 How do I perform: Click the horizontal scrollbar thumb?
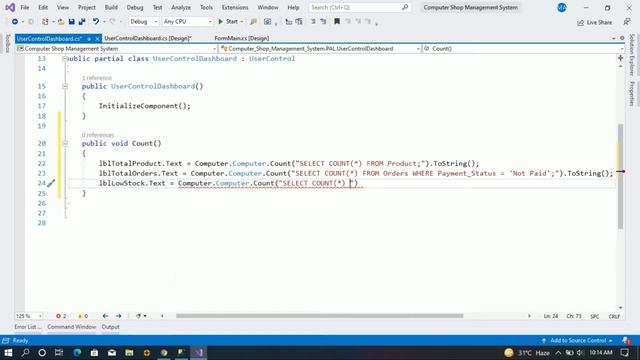pos(319,316)
